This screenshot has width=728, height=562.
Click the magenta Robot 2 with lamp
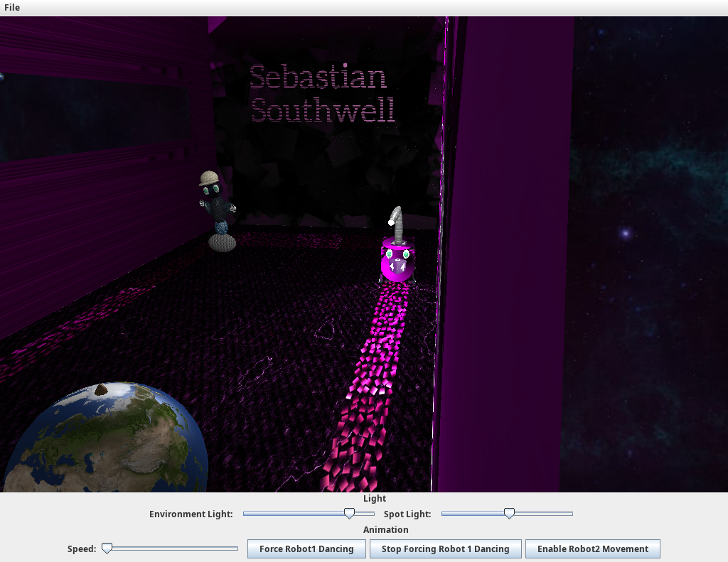[397, 246]
